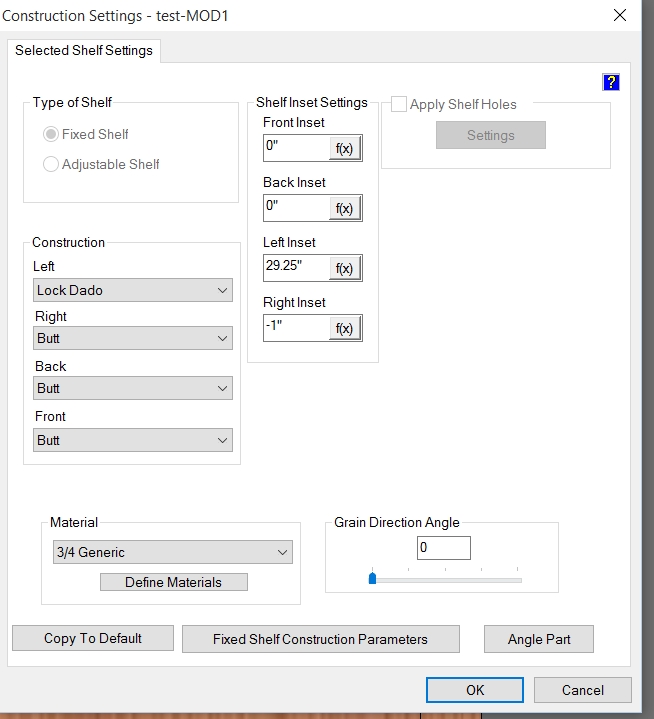Select the Adjustable Shelf radio button

click(51, 164)
